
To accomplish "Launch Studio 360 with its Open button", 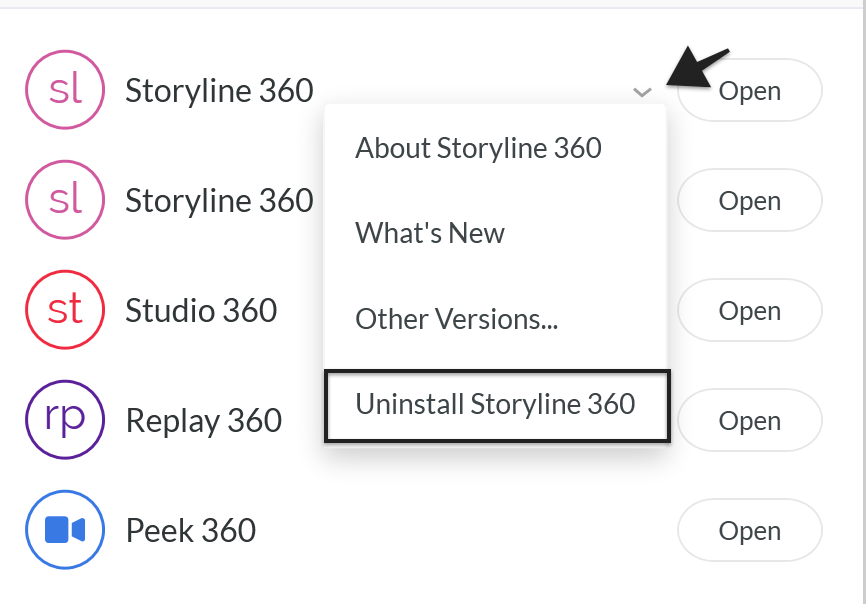I will pos(750,311).
